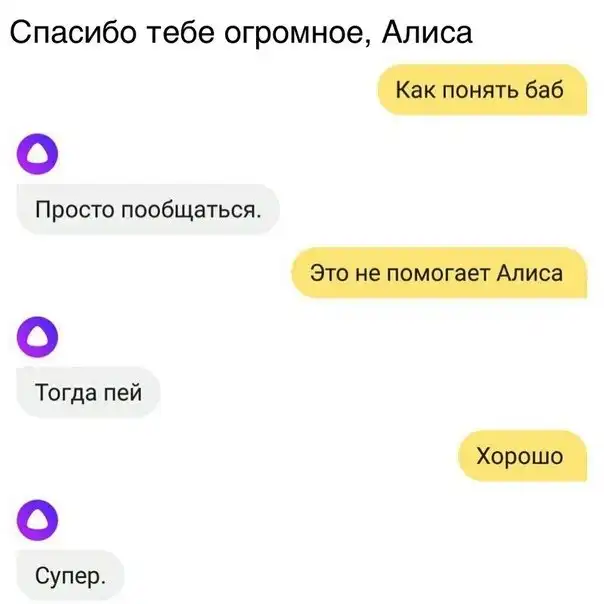Tap Alice's reply bubble 'Тогда пей'
Image resolution: width=604 pixels, height=604 pixels.
click(88, 393)
